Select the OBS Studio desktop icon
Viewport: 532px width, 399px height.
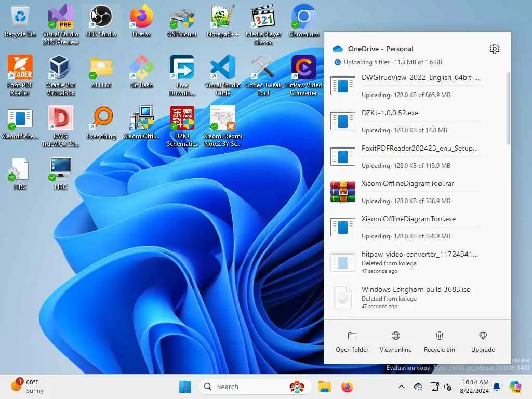pyautogui.click(x=101, y=21)
